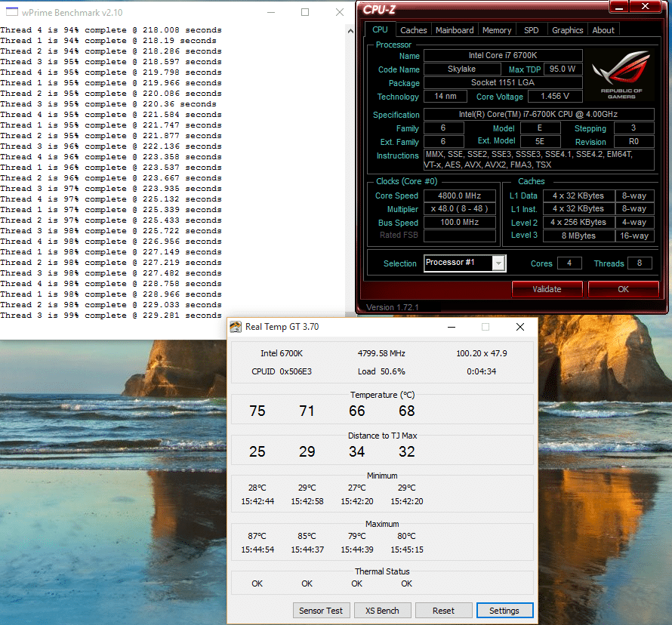Click the Core Speed value 4800.0 MHz
This screenshot has height=625, width=672.
click(x=459, y=196)
